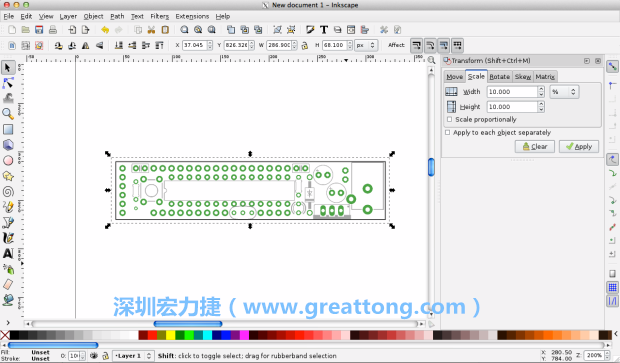Toggle Affect patterns move button
This screenshot has height=363, width=620.
(457, 45)
